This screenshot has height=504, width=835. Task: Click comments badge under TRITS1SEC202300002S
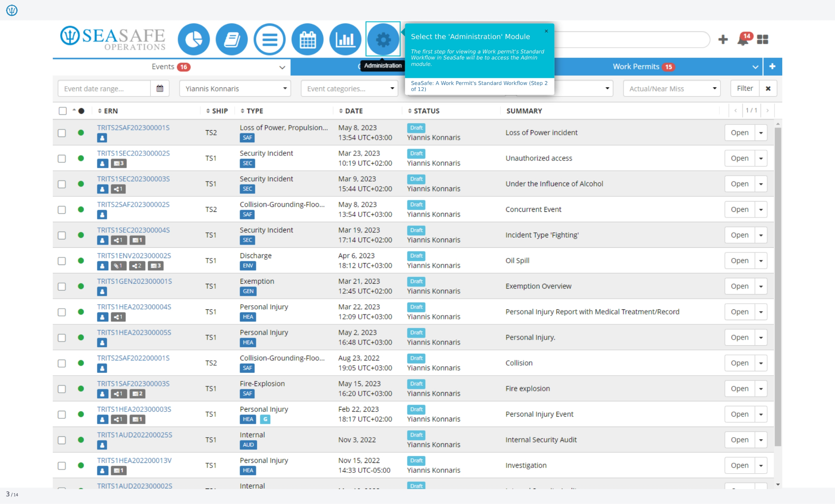tap(119, 164)
